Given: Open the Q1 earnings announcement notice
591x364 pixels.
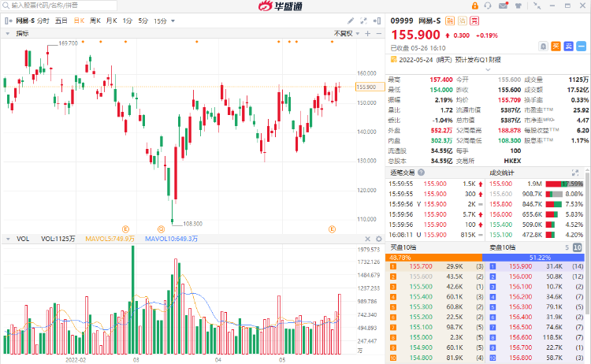Looking at the screenshot, I should click(x=450, y=60).
